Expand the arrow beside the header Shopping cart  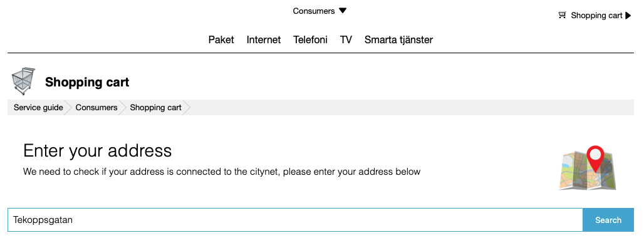[628, 16]
